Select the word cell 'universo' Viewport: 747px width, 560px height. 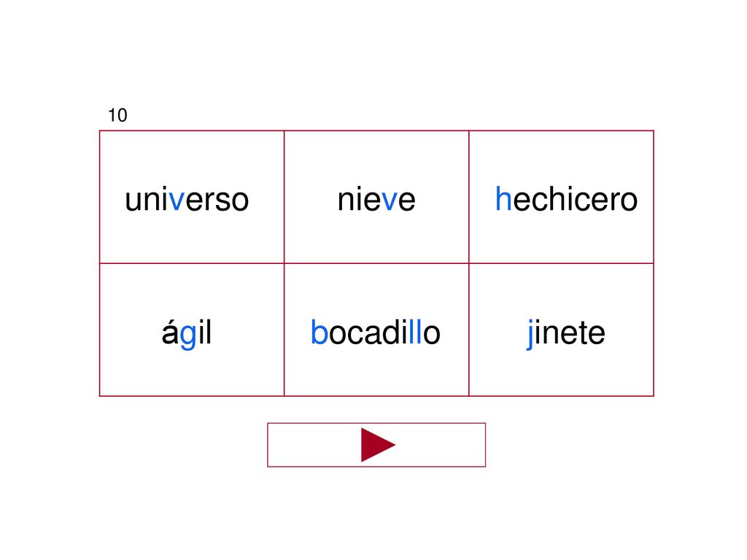click(x=192, y=197)
